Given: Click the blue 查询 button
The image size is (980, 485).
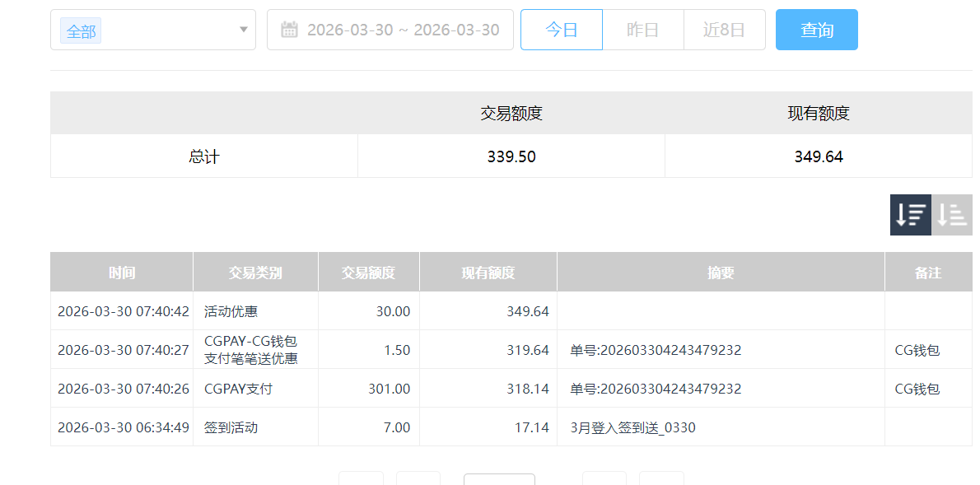Looking at the screenshot, I should (x=816, y=29).
